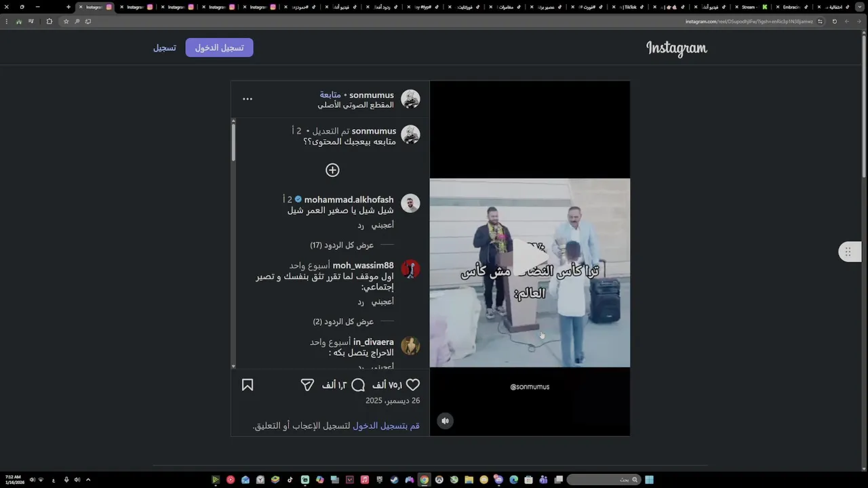The image size is (868, 488).
Task: Open browser extensions puzzle icon
Action: (49, 21)
